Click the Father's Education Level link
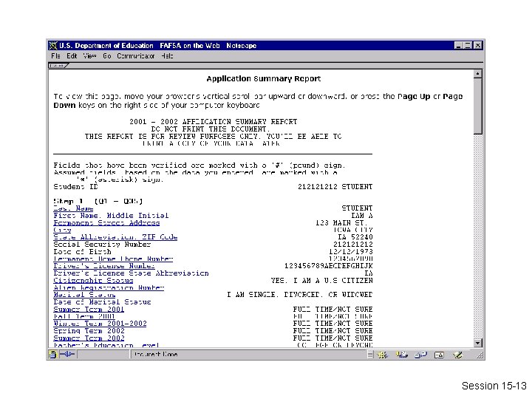Screen dimensions: 532x399 106,345
